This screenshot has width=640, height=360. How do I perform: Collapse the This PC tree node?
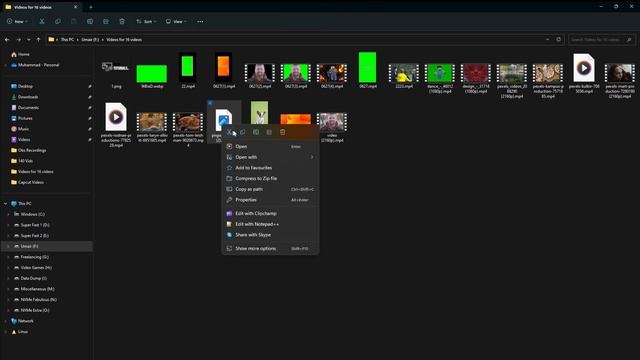[5, 203]
